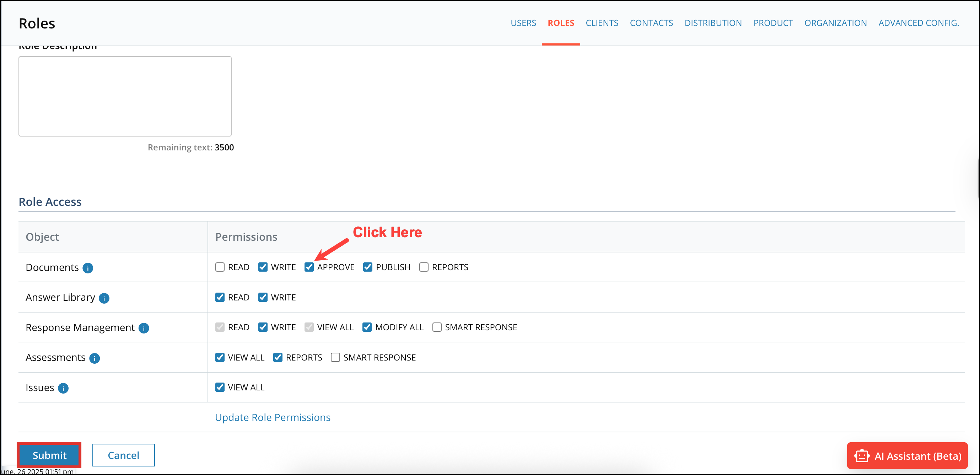This screenshot has width=980, height=475.
Task: View the Response Management info icon
Action: [x=144, y=328]
